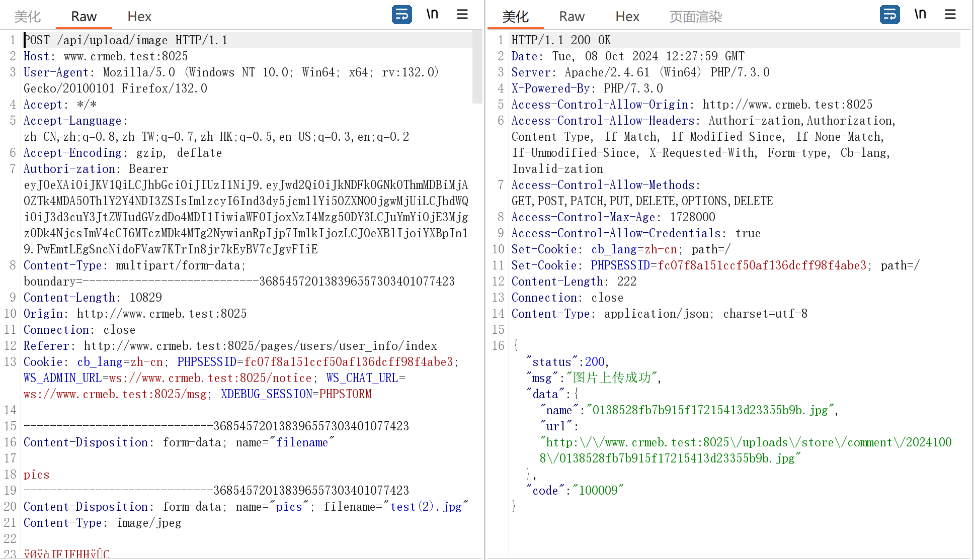Viewport: 975px width, 560px height.
Task: Select 美化 tab in response panel
Action: [516, 17]
